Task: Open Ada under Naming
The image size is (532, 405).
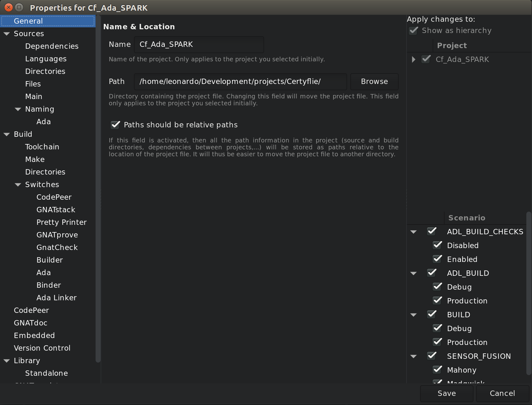Action: [43, 122]
